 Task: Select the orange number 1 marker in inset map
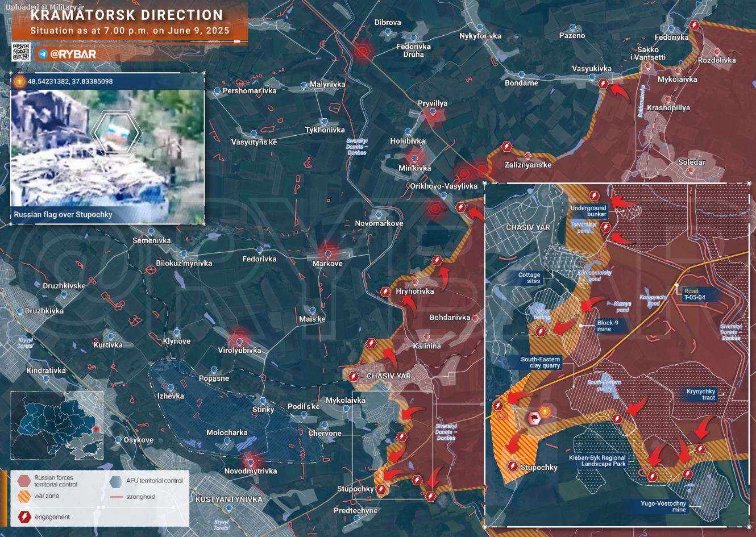pos(545,411)
